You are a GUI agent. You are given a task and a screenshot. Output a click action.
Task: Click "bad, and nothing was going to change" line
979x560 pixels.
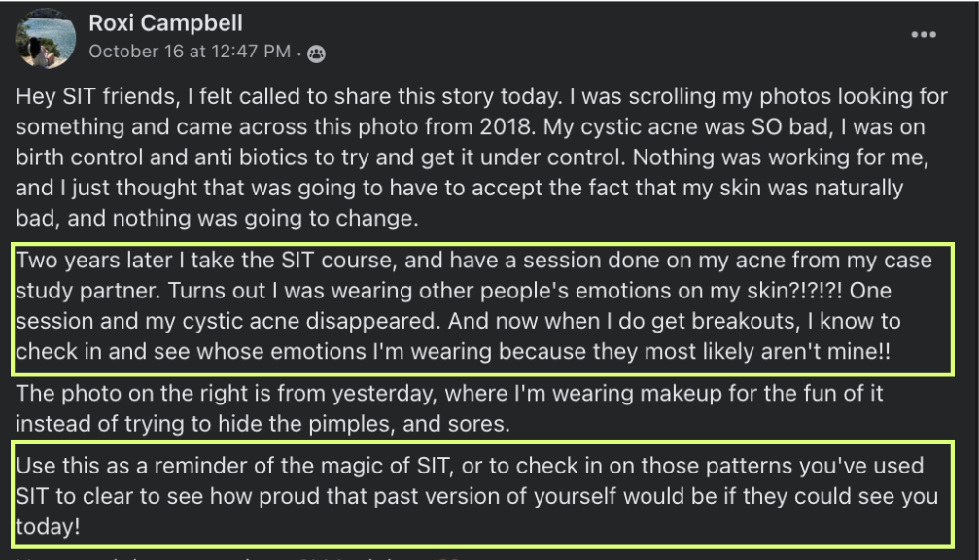[216, 218]
